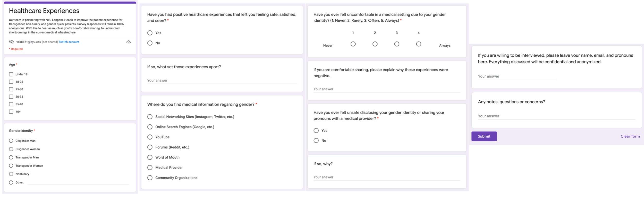Viewport: 644px width, 208px height.
Task: Select Yes for positive healthcare experiences
Action: (x=150, y=33)
